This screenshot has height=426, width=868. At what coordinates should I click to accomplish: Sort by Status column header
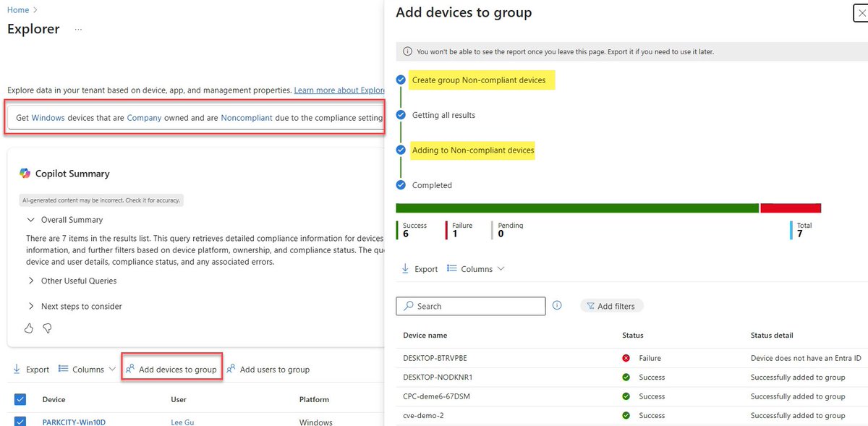pos(633,336)
